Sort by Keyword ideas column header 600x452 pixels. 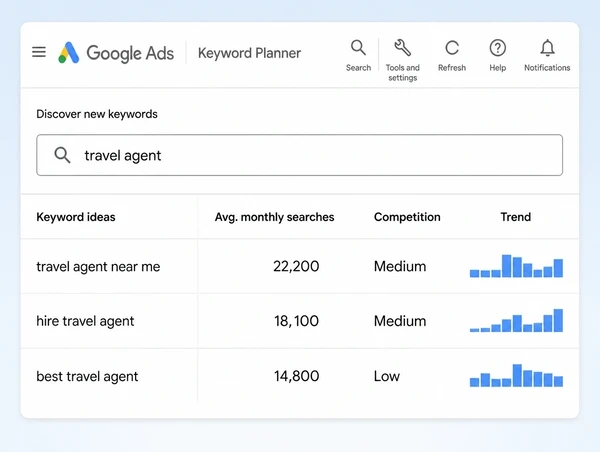click(x=76, y=217)
